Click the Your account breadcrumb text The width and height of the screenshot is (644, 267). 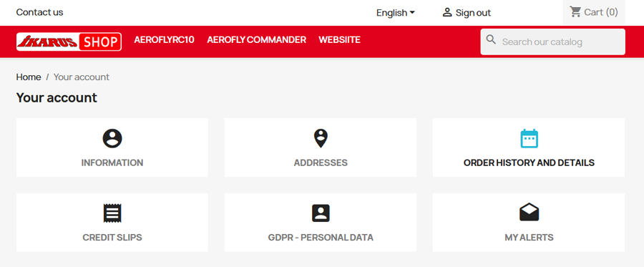pos(82,77)
